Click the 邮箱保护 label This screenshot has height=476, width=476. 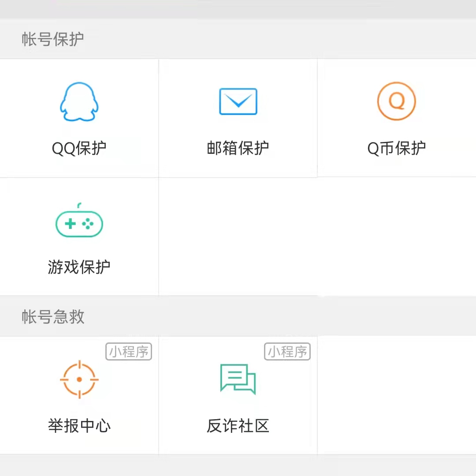point(238,149)
